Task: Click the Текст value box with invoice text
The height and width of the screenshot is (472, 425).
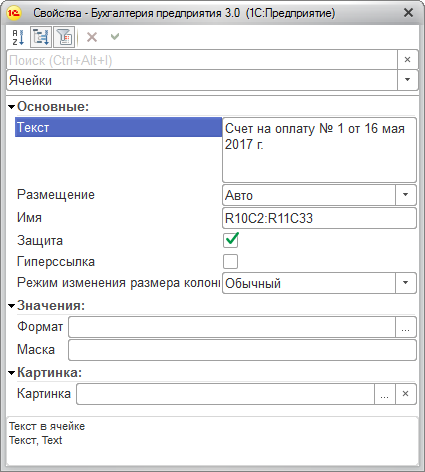Action: 319,150
